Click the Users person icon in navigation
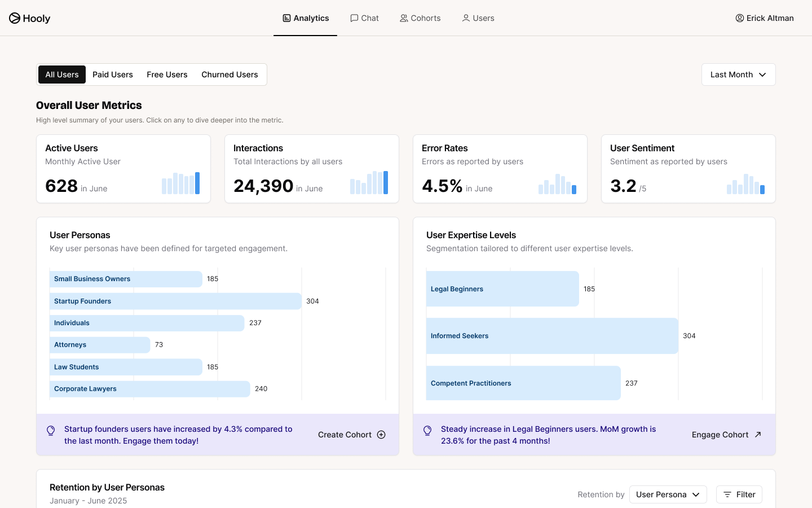This screenshot has width=812, height=508. [x=466, y=18]
